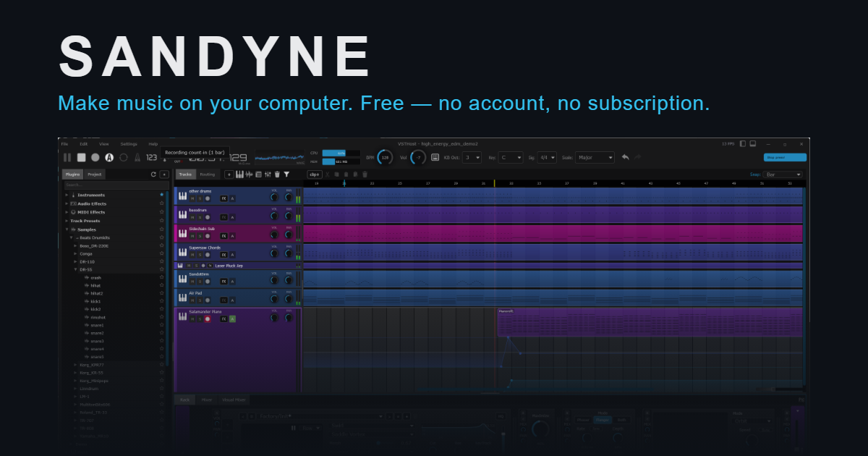This screenshot has height=456, width=868.
Task: Click the blue button below window controls
Action: 785,157
